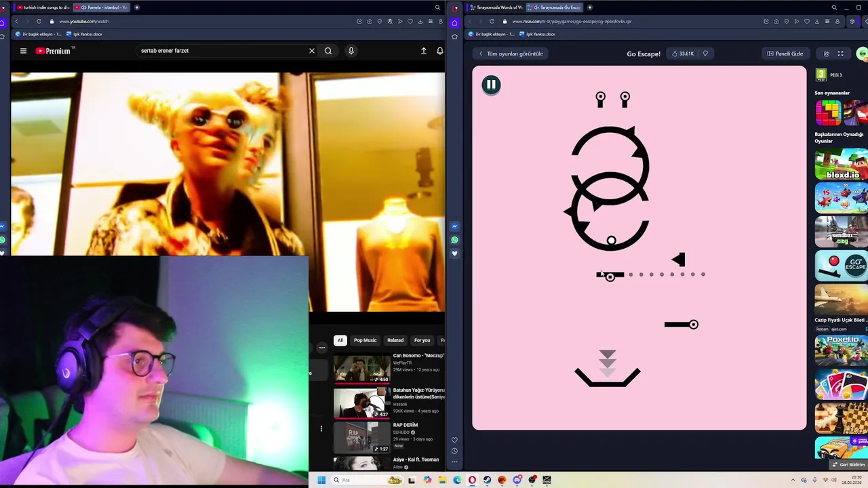Select the 'Pamela - Istanbul' tab
This screenshot has height=488, width=868.
coord(100,7)
